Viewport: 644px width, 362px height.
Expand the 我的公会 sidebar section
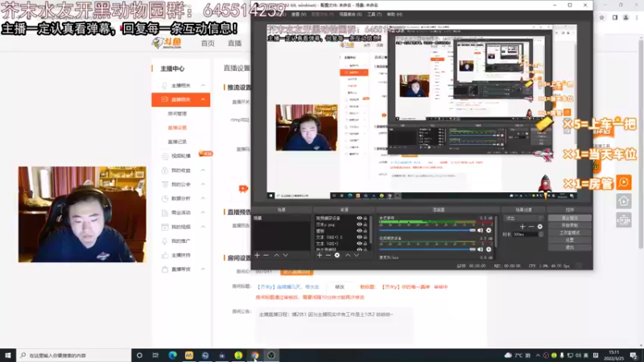pos(204,184)
